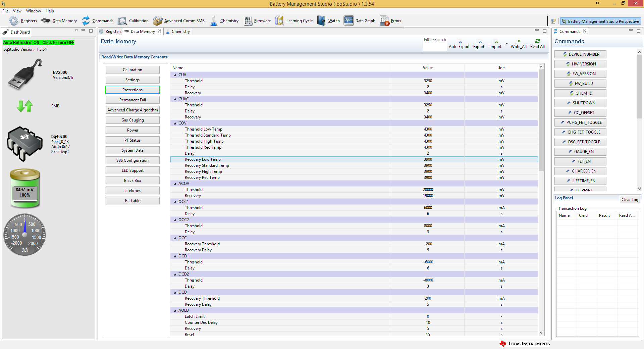This screenshot has width=644, height=349.
Task: Click the Open Perspective icon
Action: coord(553,21)
